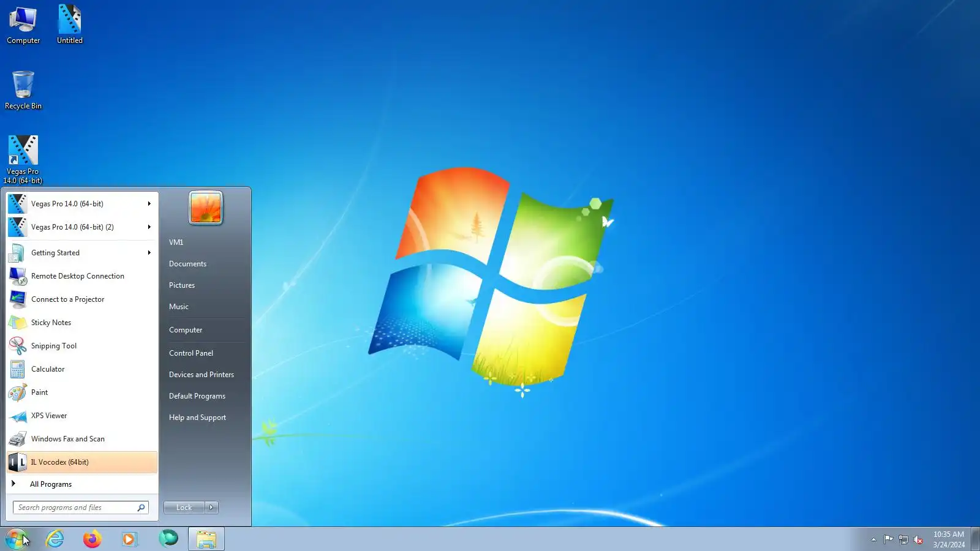This screenshot has width=980, height=551.
Task: Select the Recycle Bin desktop icon
Action: (23, 90)
